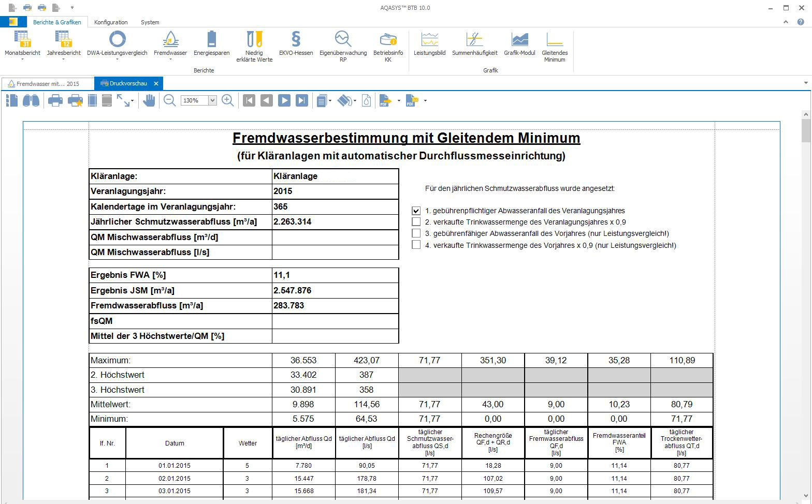Click the send PDF by e-mail icon

click(x=413, y=100)
